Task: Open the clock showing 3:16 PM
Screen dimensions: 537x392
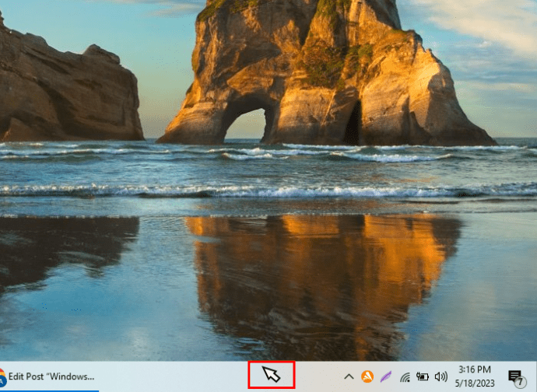Action: pyautogui.click(x=475, y=376)
